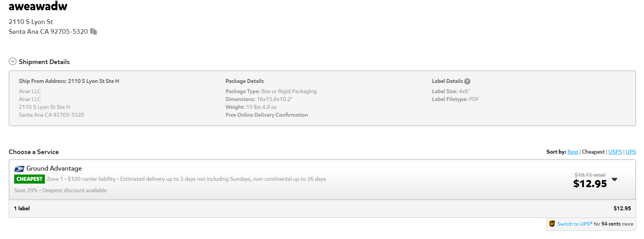644x239 pixels.
Task: Select the Ground Advantage service row
Action: 322,180
